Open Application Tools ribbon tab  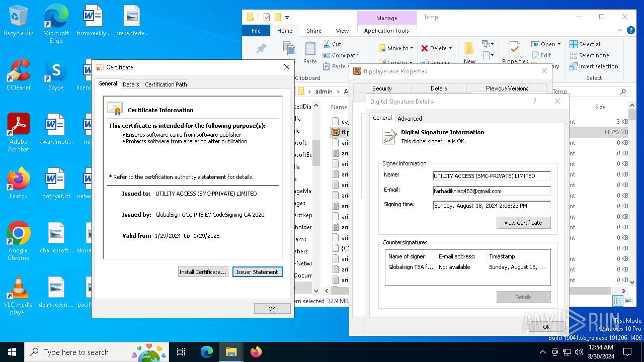click(386, 31)
